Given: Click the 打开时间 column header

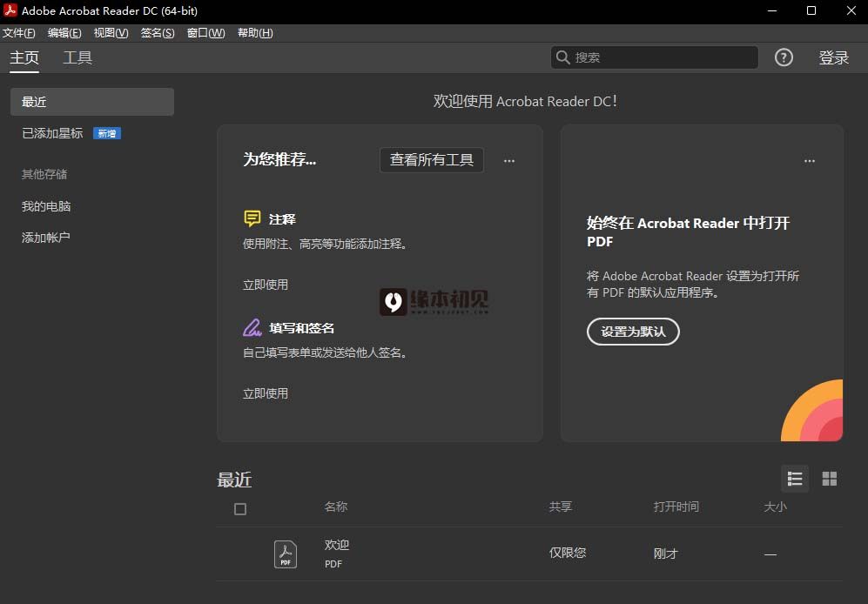Looking at the screenshot, I should click(676, 507).
